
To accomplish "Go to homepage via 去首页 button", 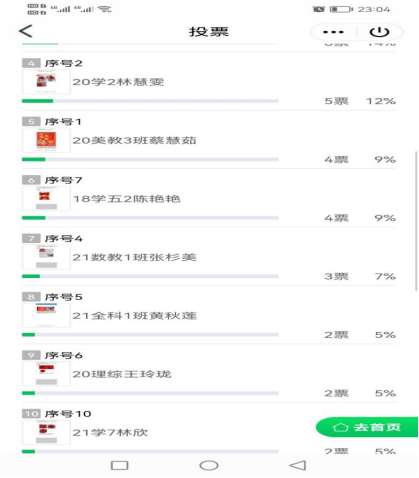I will (366, 427).
